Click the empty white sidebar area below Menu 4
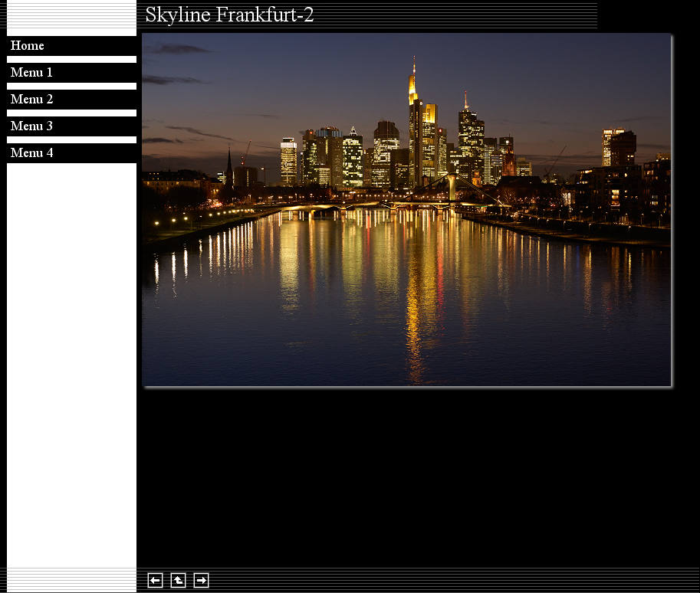 pos(71,360)
